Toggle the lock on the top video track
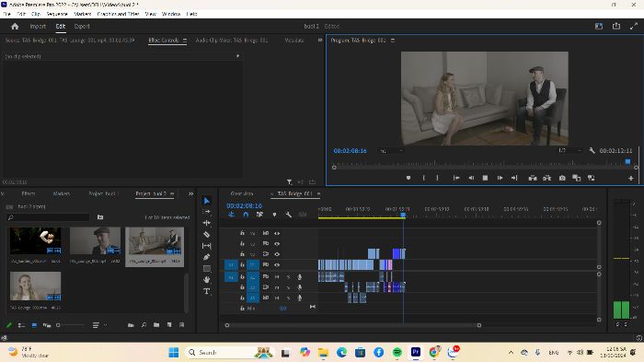 [242, 233]
